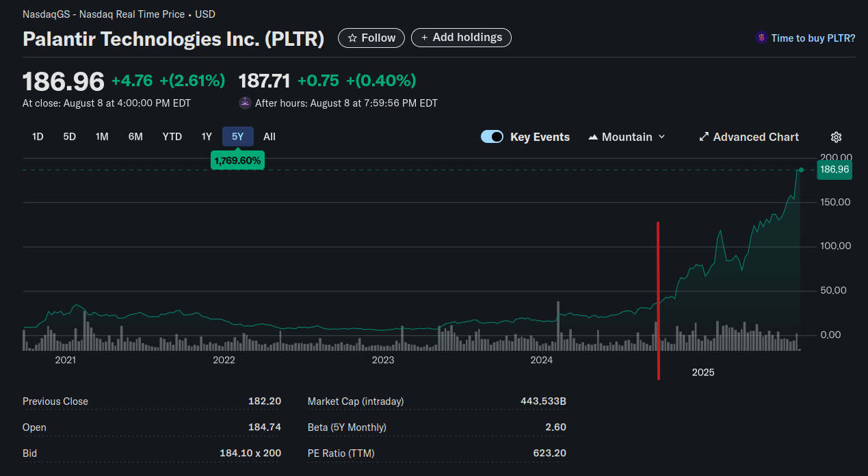The height and width of the screenshot is (476, 868).
Task: Click the 182.20 previous close value
Action: tap(265, 401)
